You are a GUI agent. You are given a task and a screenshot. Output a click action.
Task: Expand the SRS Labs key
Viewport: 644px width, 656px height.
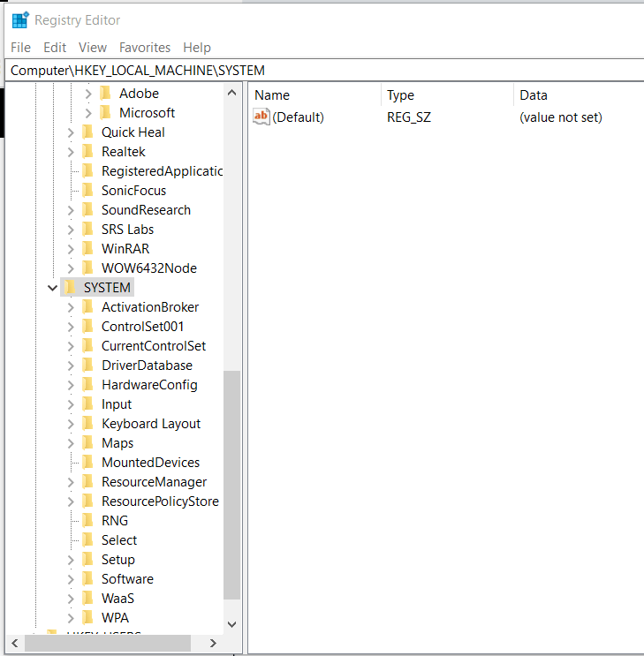click(71, 230)
